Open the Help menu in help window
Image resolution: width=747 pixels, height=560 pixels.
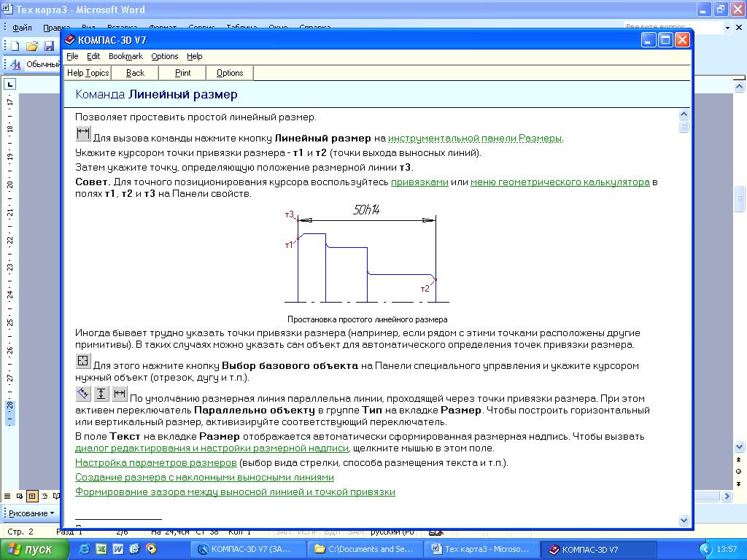pos(194,56)
